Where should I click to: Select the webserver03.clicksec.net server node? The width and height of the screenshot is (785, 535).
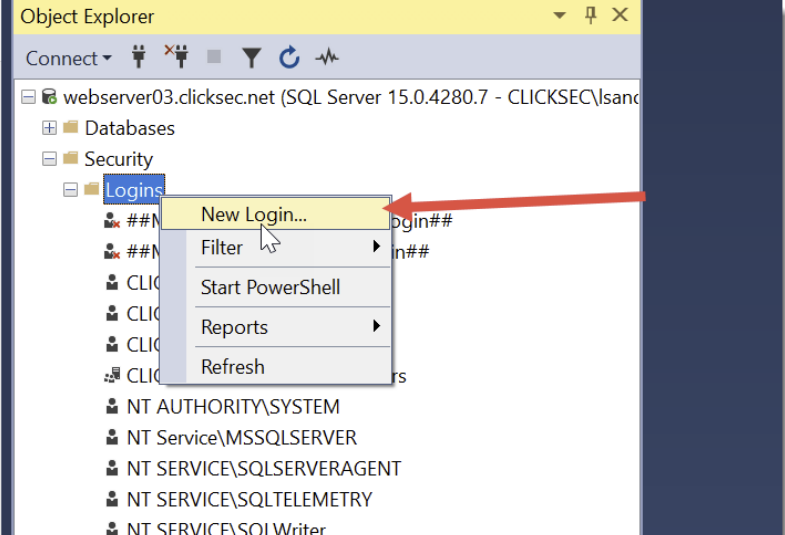pos(350,97)
